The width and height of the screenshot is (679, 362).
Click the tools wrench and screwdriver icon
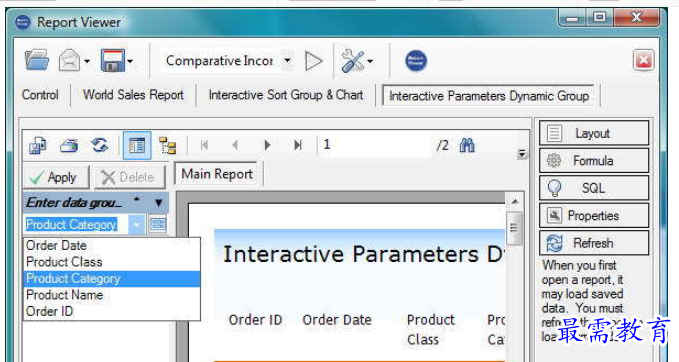(x=352, y=61)
